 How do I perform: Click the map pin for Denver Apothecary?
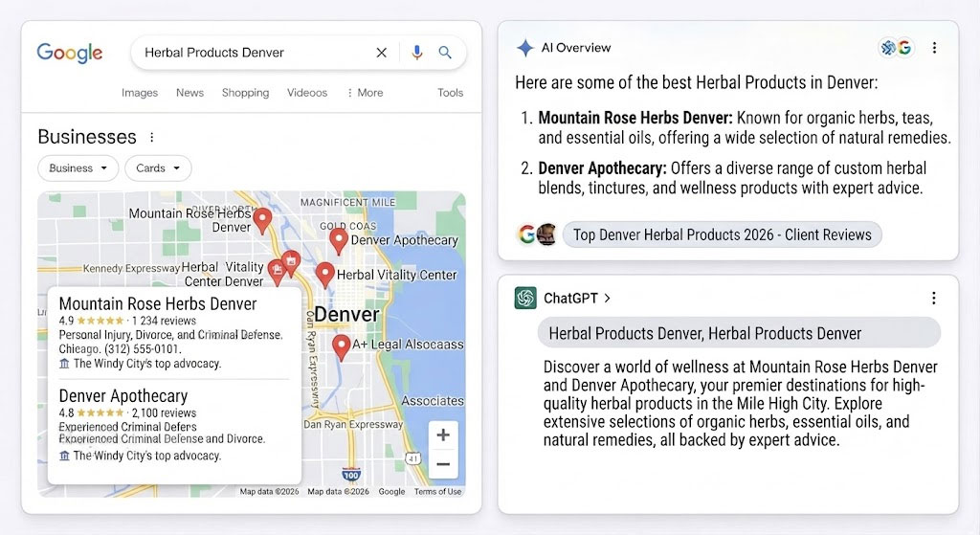[x=338, y=241]
